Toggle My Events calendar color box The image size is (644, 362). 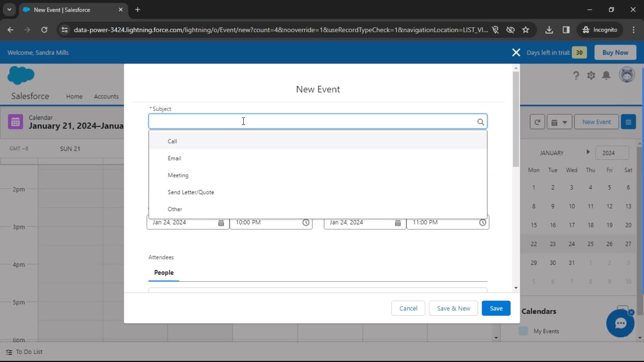tap(523, 331)
